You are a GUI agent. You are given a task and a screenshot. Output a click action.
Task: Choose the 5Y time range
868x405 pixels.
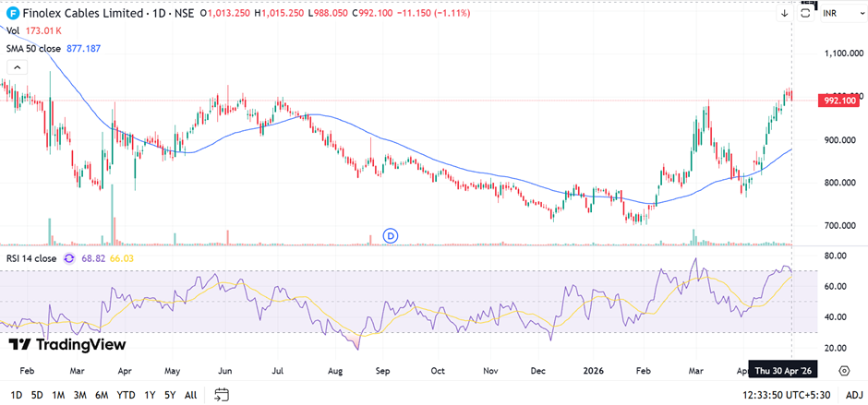170,395
